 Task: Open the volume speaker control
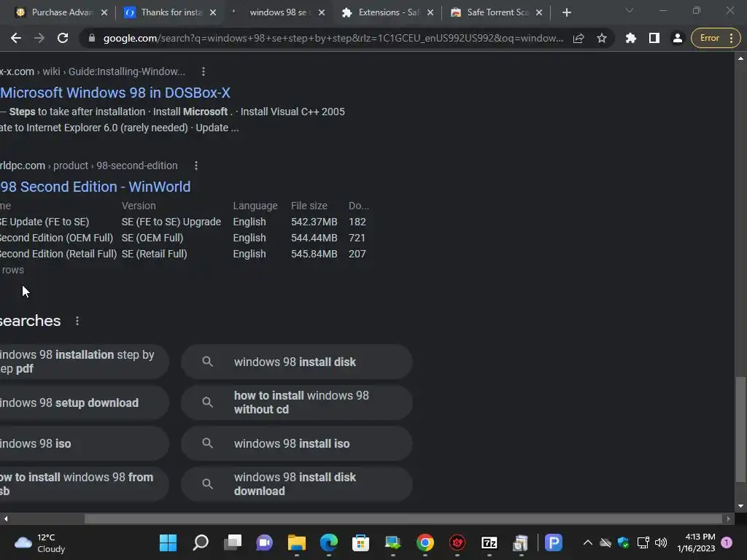click(x=661, y=542)
